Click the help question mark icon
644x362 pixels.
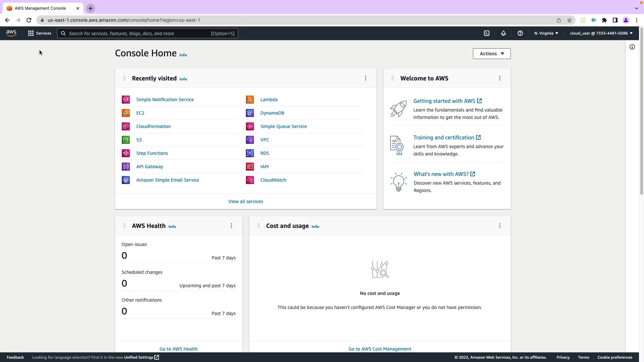[x=520, y=33]
